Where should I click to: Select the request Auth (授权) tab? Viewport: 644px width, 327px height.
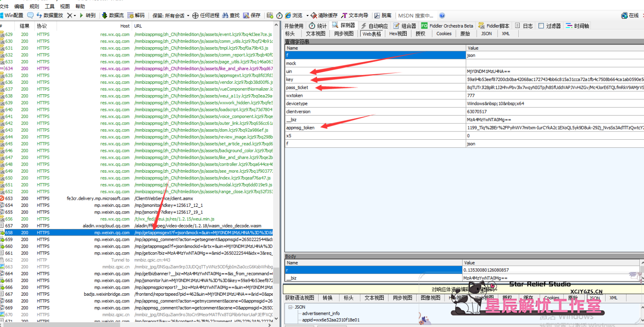[x=420, y=34]
